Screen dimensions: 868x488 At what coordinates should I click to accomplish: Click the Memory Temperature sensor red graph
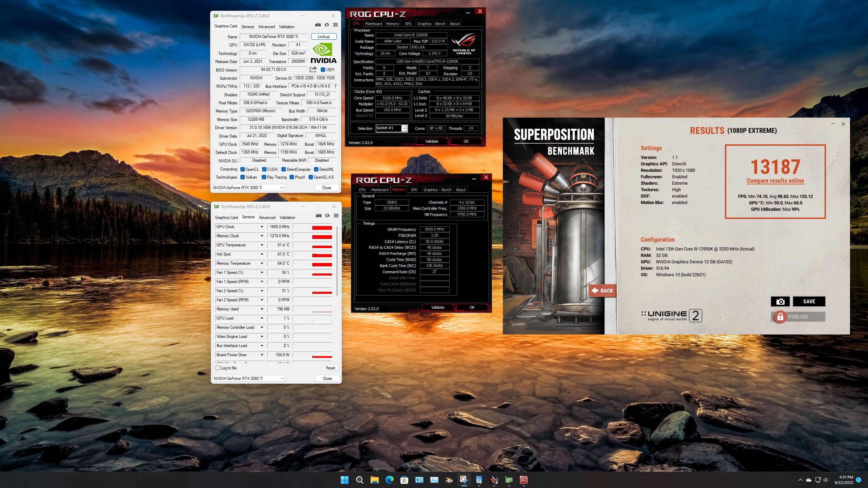tap(313, 264)
